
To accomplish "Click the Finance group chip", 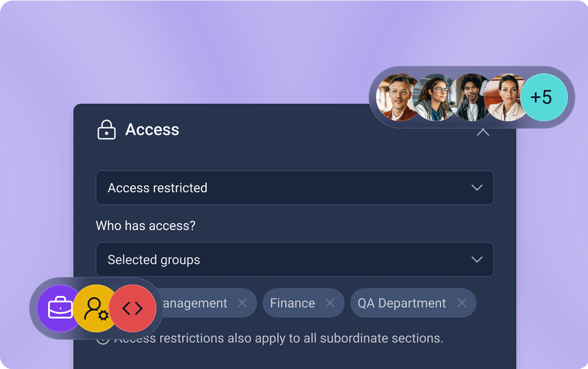I will tap(292, 303).
